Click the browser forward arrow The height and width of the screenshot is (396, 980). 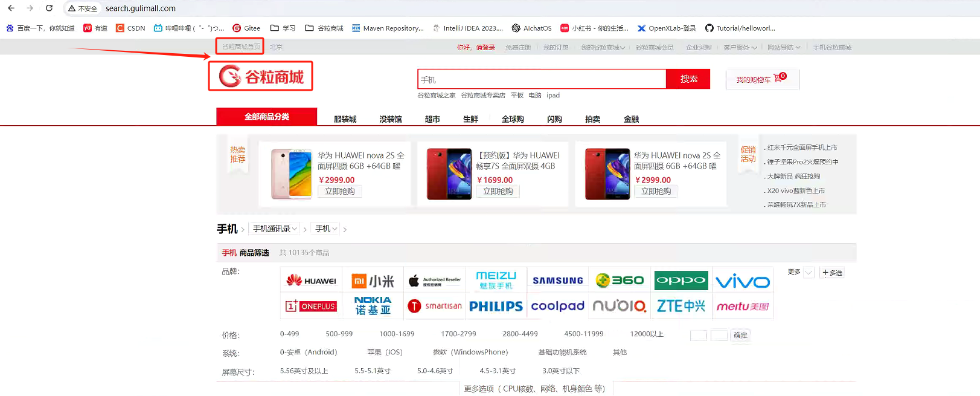[x=30, y=8]
